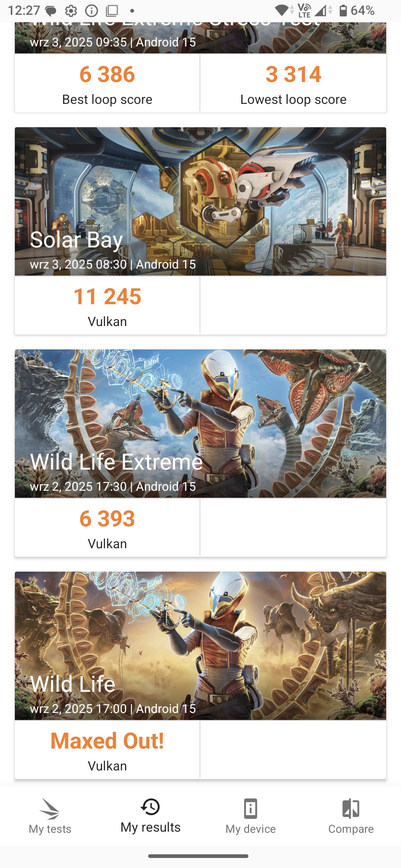This screenshot has height=868, width=401.
Task: Open the Solar Bay result image
Action: (x=200, y=201)
